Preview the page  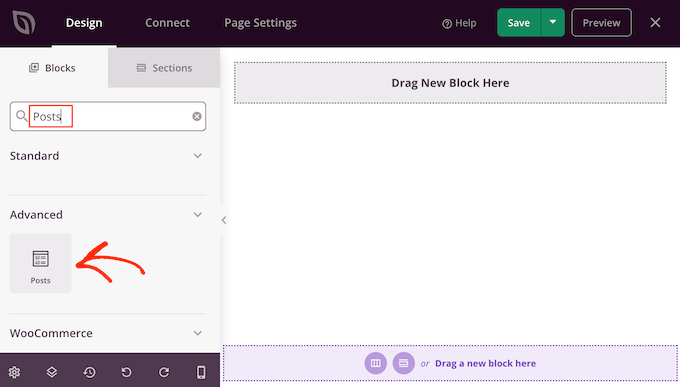(601, 23)
